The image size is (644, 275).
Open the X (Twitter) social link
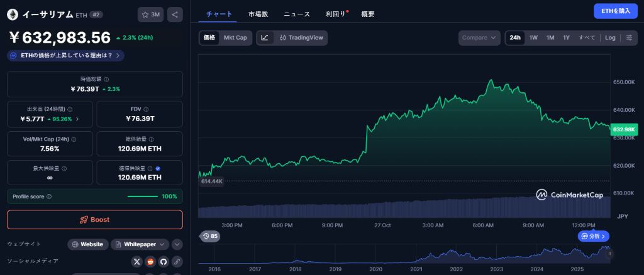point(137,261)
